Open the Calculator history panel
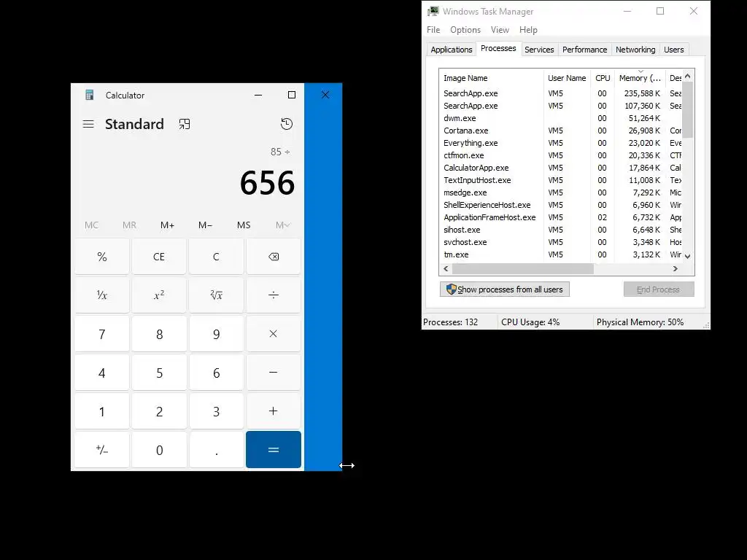Viewport: 747px width, 560px height. 286,124
